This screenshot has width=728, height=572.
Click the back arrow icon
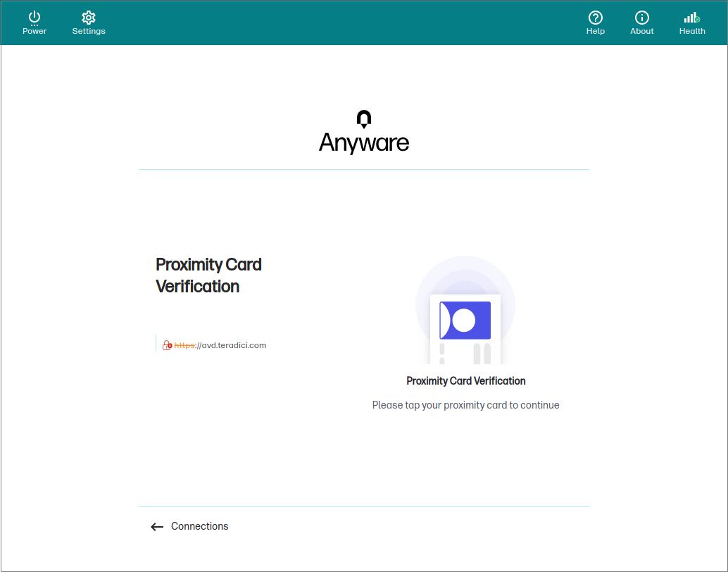157,526
